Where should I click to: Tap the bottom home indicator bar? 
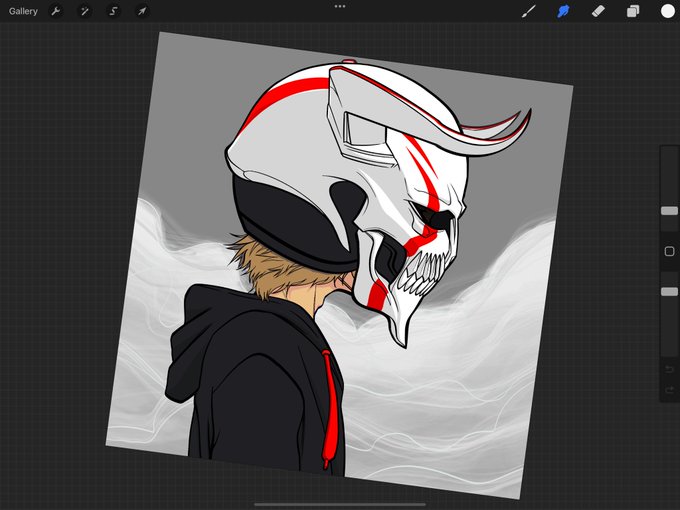coord(340,504)
